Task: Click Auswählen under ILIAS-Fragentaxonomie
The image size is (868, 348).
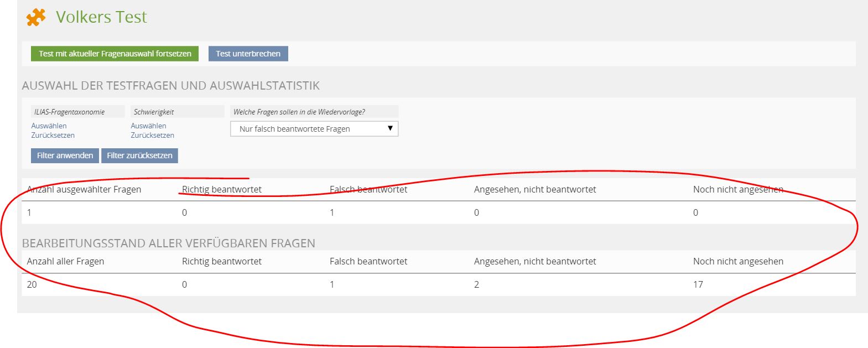Action: [x=49, y=126]
